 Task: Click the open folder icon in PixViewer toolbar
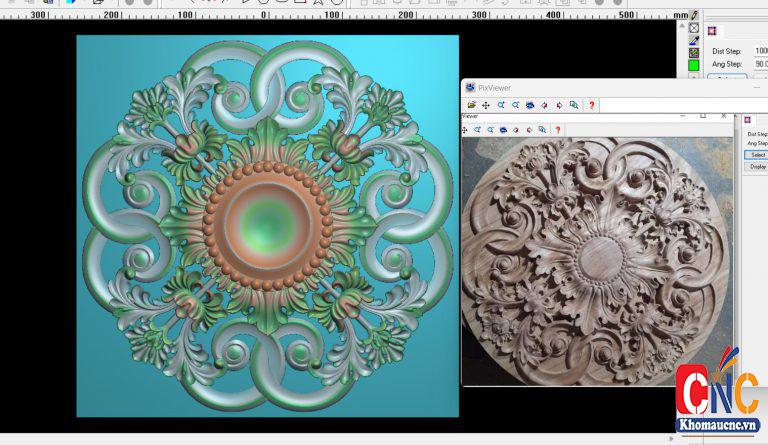pos(471,105)
